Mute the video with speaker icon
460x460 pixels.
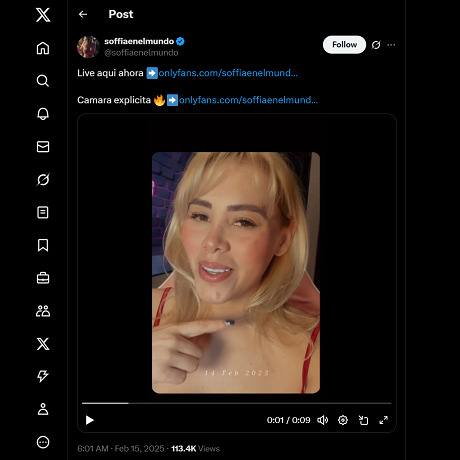[322, 420]
